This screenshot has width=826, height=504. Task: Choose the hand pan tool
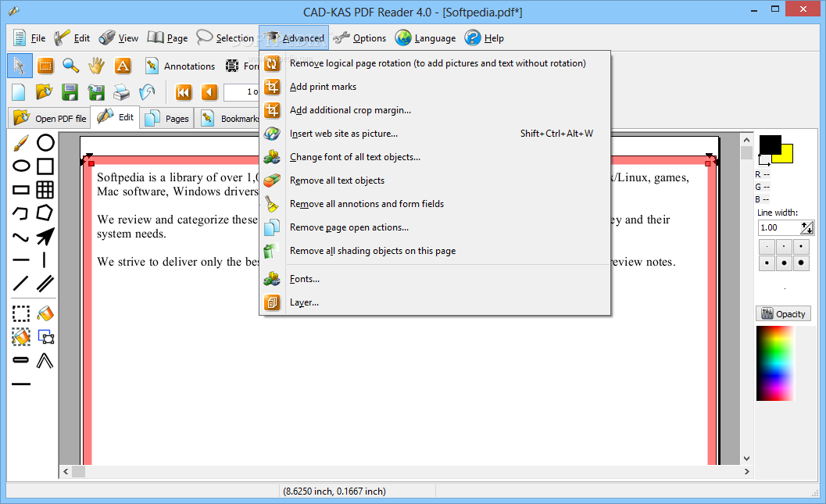(96, 66)
